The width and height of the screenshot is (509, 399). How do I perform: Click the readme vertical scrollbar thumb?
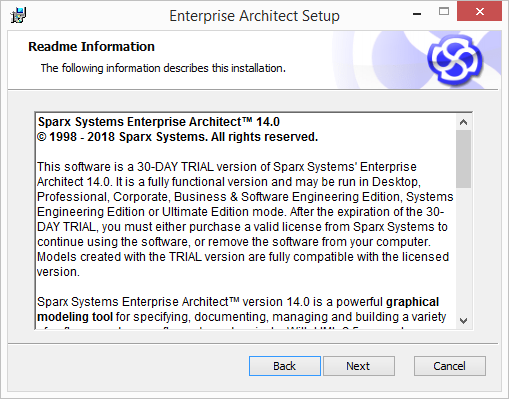463,159
